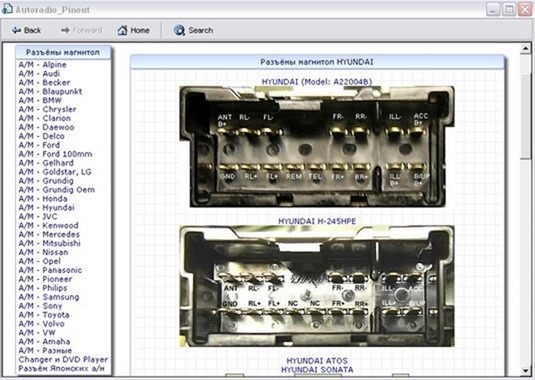Select A/M - Pioneer from sidebar
The height and width of the screenshot is (380, 535).
45,279
